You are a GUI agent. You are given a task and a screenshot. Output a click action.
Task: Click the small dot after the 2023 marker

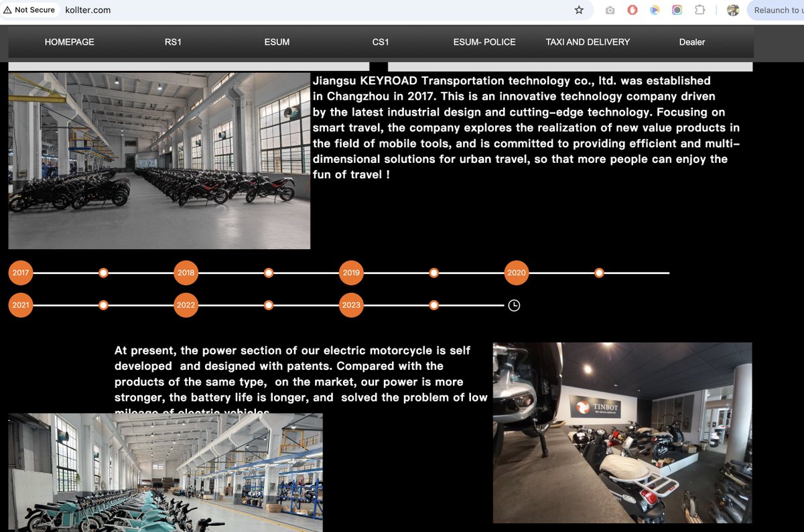pyautogui.click(x=434, y=305)
